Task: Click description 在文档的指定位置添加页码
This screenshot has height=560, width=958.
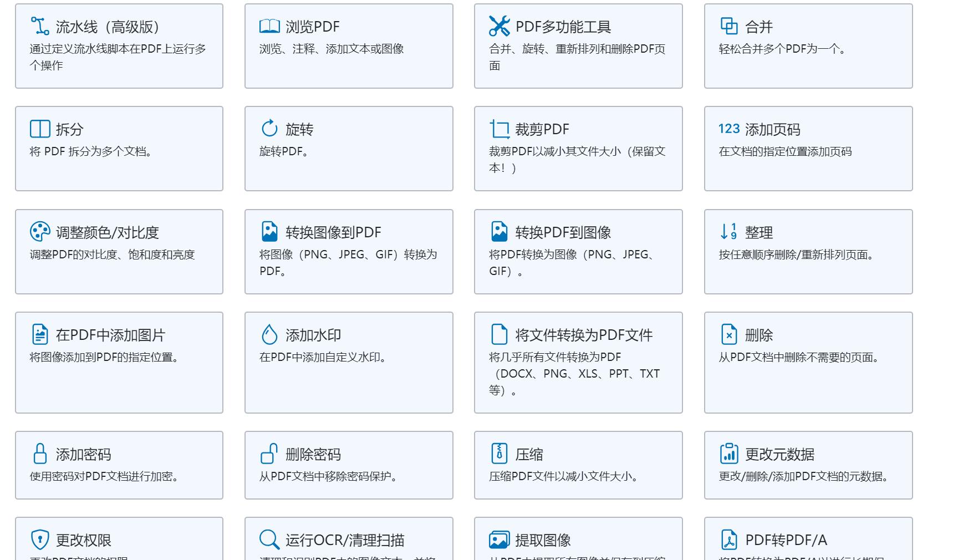Action: [x=785, y=151]
